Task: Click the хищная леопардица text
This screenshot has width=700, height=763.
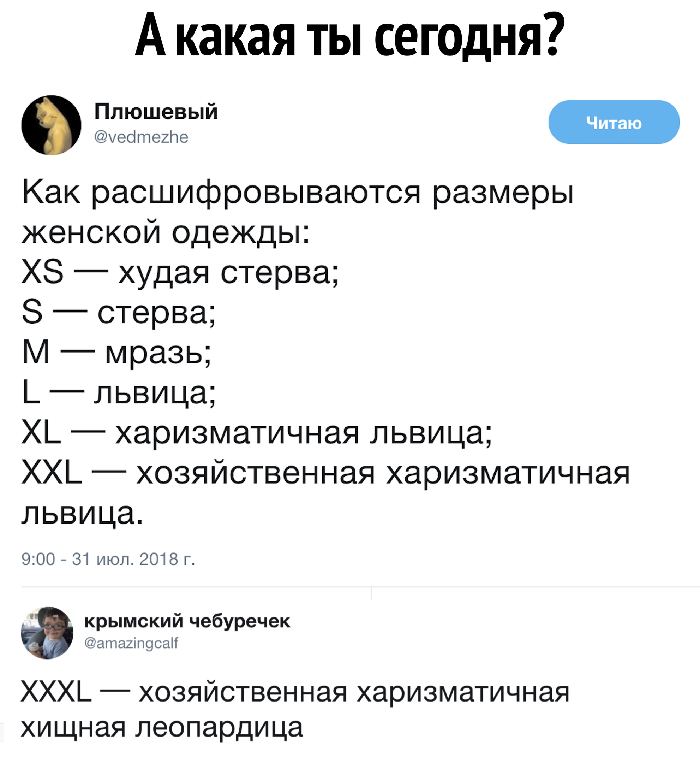Action: [162, 728]
